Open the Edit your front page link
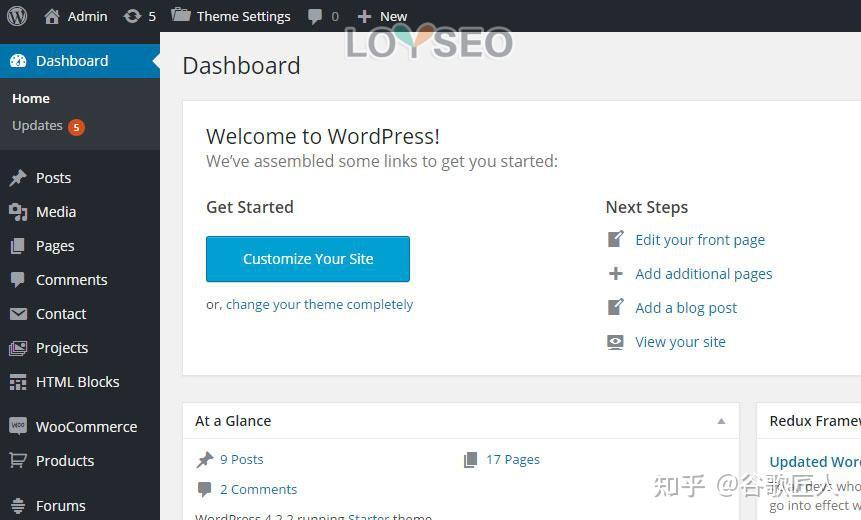The height and width of the screenshot is (520, 861). [700, 240]
